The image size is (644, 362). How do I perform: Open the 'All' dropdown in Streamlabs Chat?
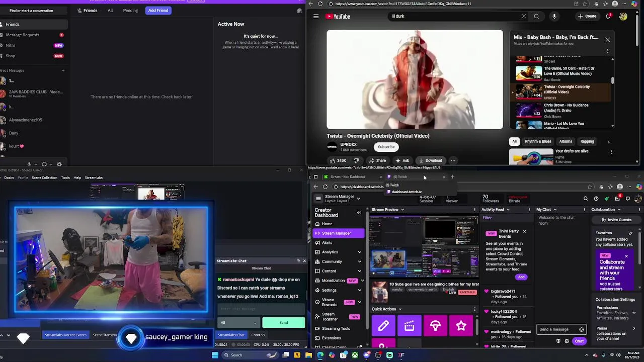coord(239,322)
